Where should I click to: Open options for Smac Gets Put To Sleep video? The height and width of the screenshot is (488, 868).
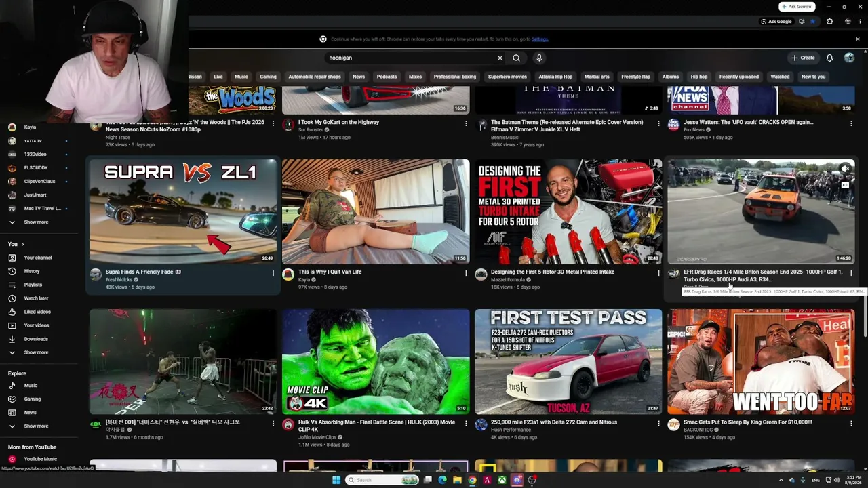[851, 424]
